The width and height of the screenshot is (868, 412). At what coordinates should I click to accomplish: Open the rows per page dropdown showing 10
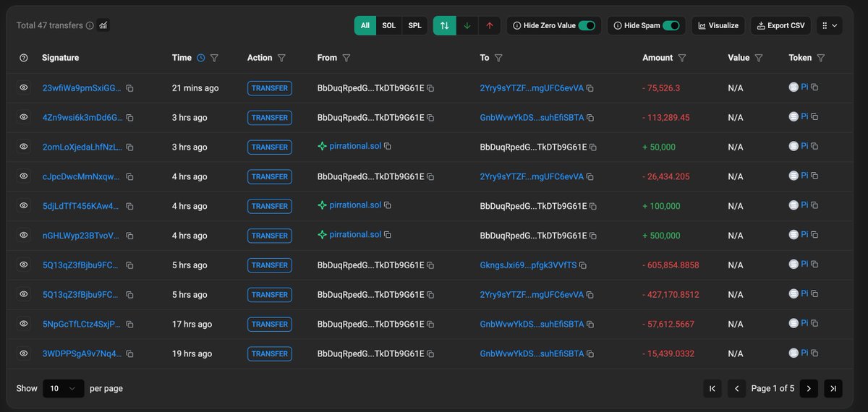64,388
